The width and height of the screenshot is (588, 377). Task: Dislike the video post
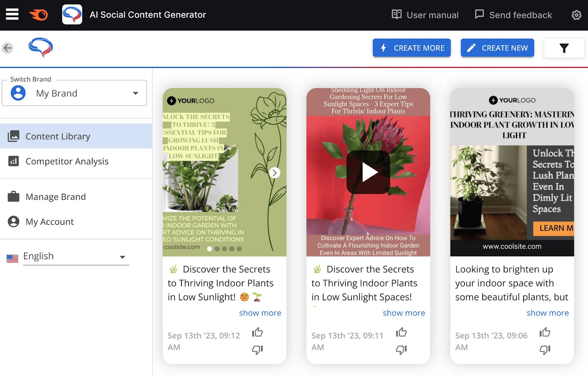click(x=401, y=349)
